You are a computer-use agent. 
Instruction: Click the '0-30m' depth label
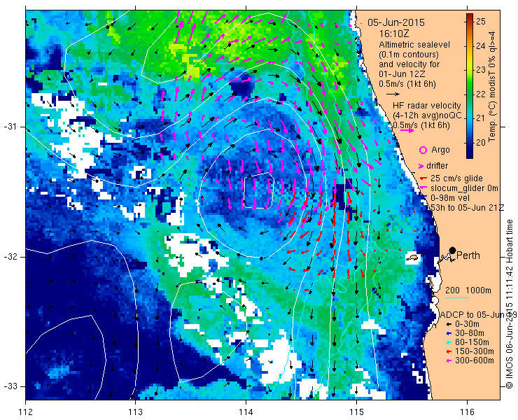(x=467, y=325)
